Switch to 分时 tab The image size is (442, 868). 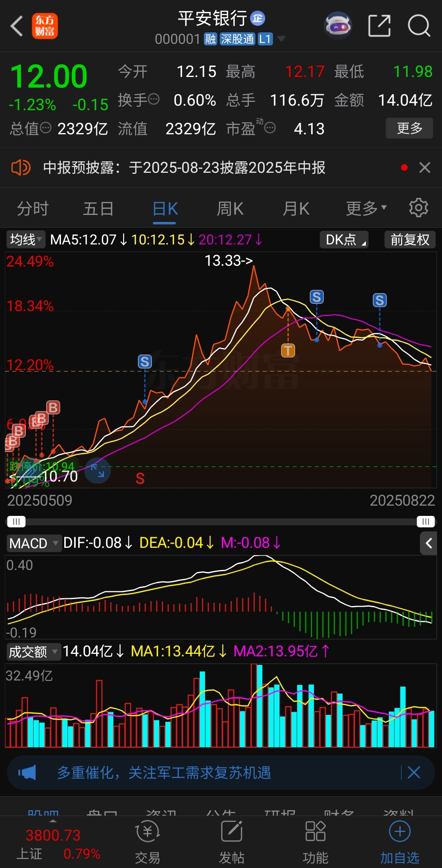coord(33,209)
